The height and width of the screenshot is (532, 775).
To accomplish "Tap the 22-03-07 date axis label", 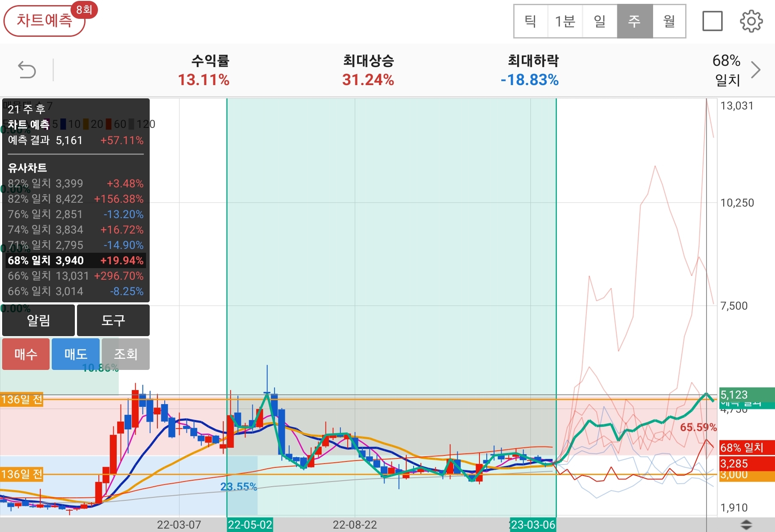I will [x=179, y=525].
